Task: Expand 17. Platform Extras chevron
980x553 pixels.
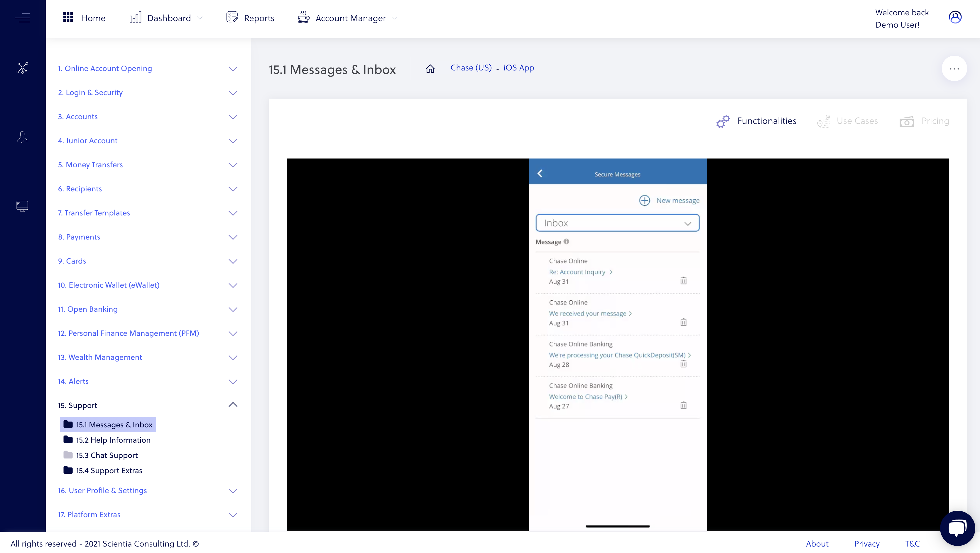Action: (233, 515)
